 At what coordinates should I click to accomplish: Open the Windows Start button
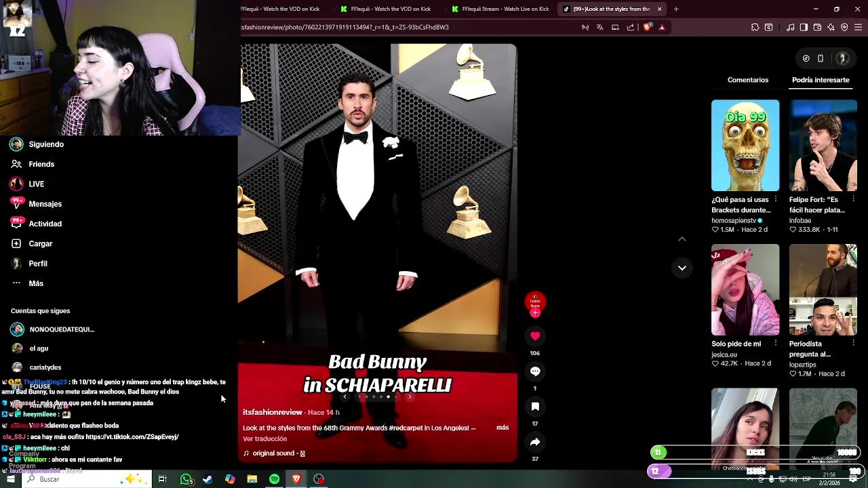coord(10,479)
